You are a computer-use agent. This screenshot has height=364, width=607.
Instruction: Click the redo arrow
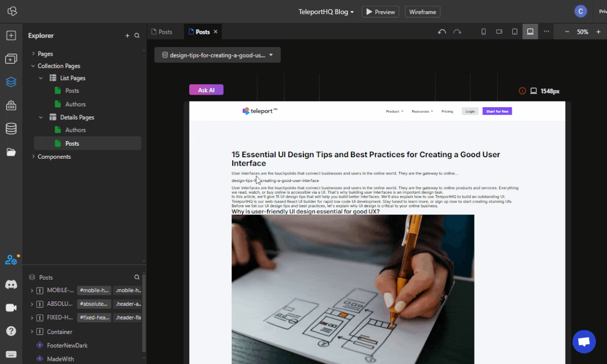coord(457,32)
